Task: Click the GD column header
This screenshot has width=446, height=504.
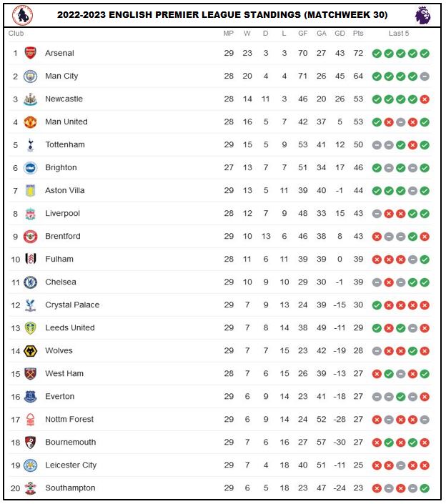Action: click(x=340, y=34)
